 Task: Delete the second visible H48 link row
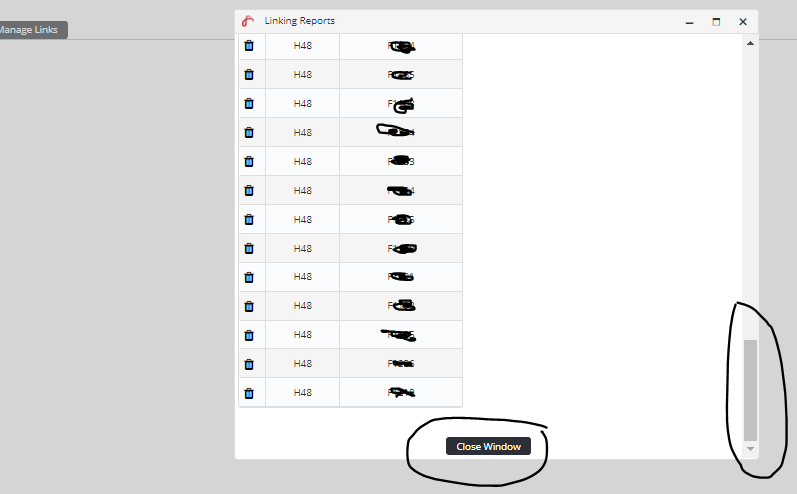(x=249, y=75)
